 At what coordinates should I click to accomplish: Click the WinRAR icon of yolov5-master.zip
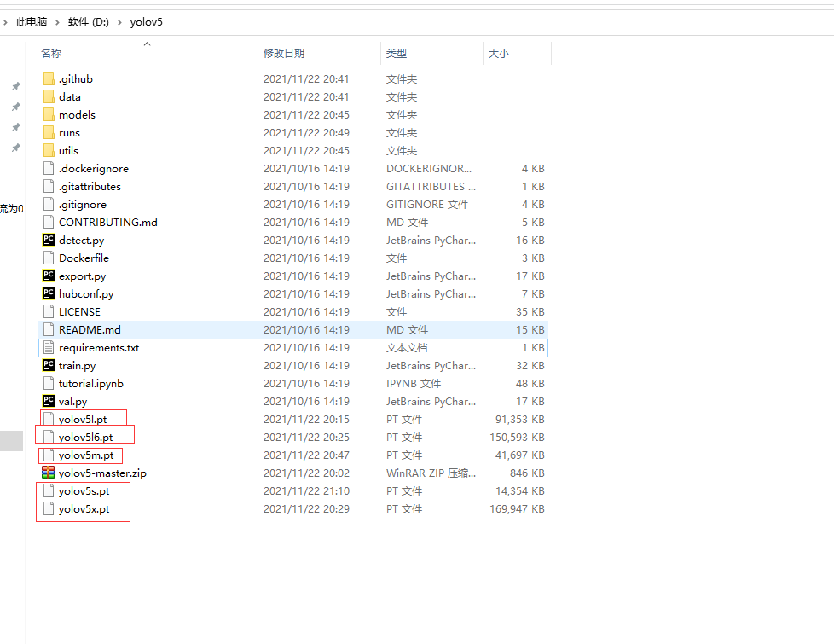click(49, 473)
